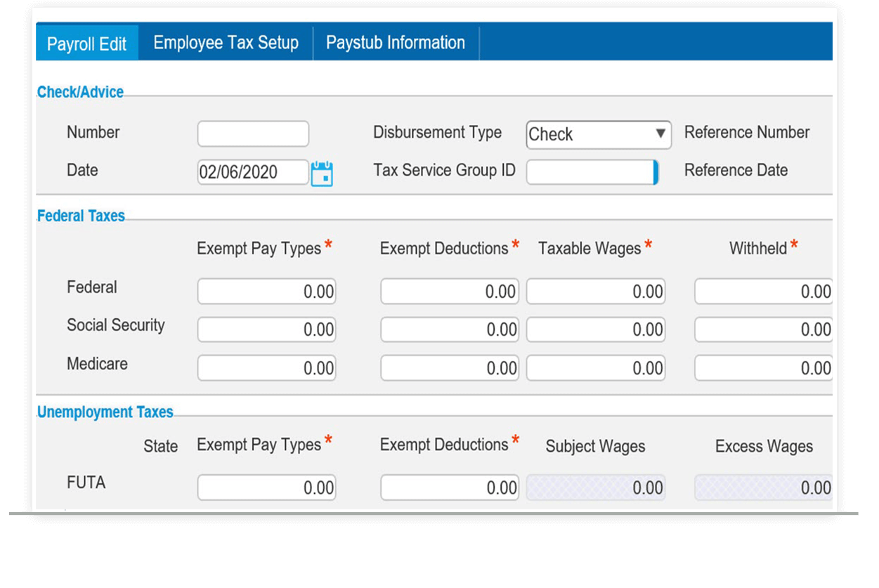The height and width of the screenshot is (588, 879).
Task: Click the FUTA Exempt Pay Types field
Action: point(266,486)
